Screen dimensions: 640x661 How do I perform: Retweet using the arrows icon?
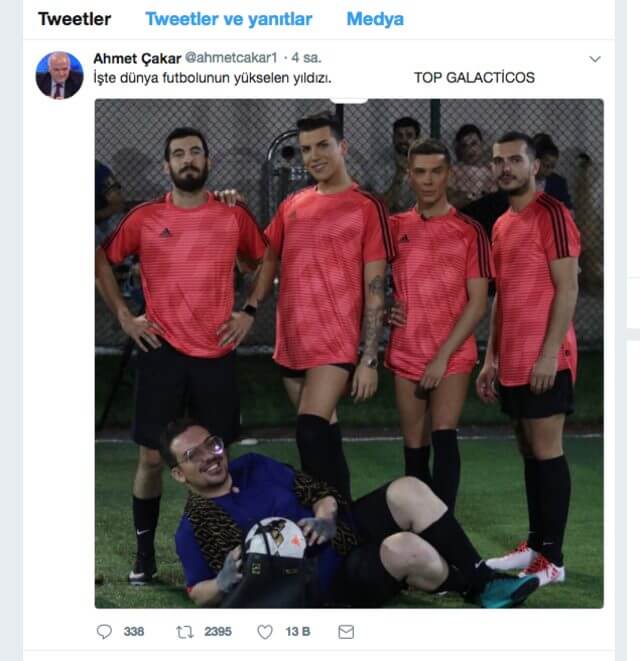pyautogui.click(x=184, y=631)
